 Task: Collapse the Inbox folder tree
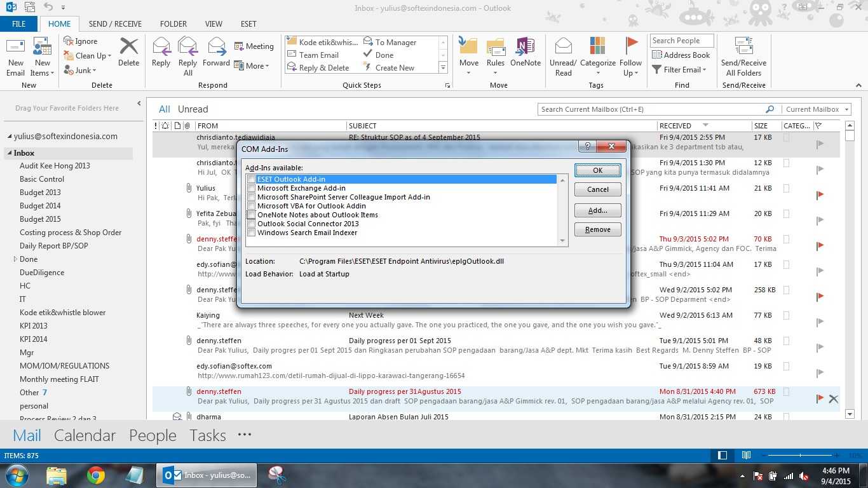[10, 153]
